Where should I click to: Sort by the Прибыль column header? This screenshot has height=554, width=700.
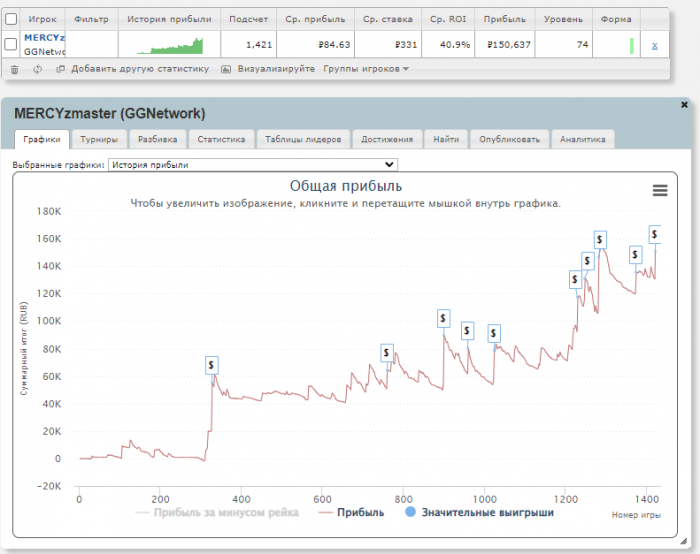click(504, 19)
